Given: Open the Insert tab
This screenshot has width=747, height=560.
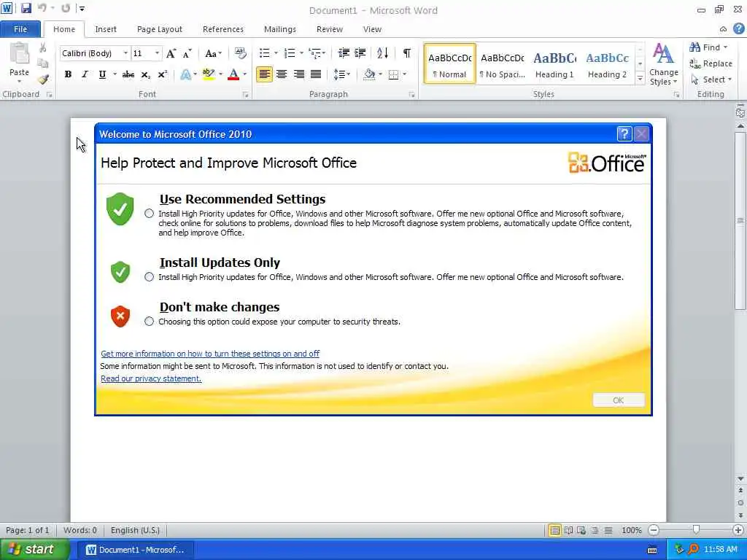Looking at the screenshot, I should tap(105, 29).
